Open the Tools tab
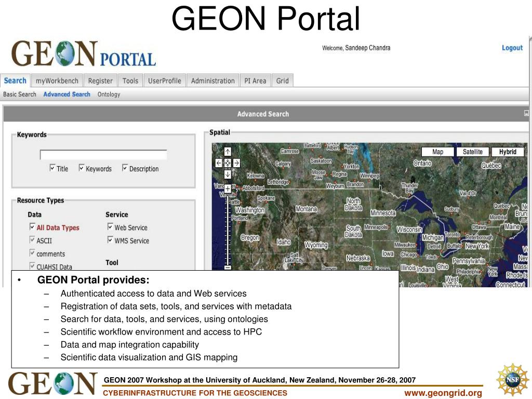532x399 pixels. [x=130, y=81]
